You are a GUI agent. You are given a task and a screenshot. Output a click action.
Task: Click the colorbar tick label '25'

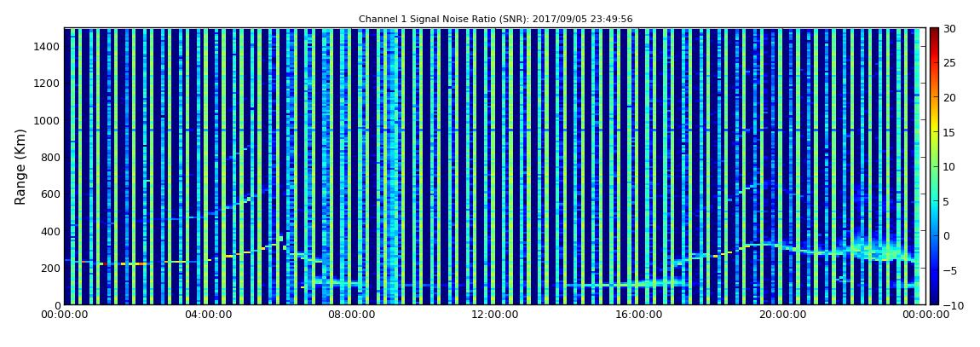[x=949, y=62]
